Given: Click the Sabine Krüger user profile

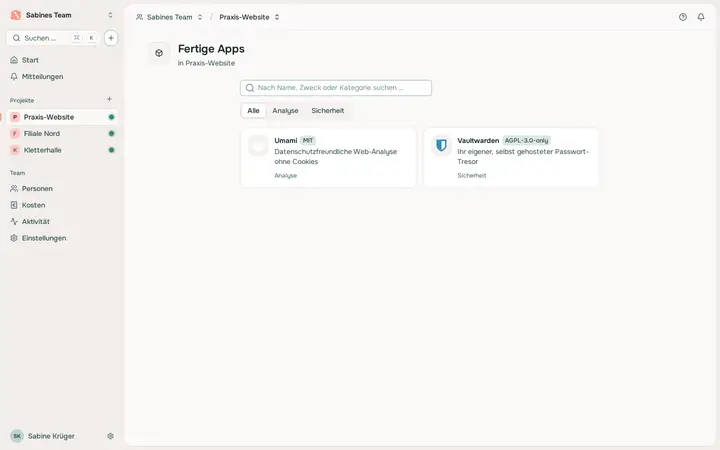Looking at the screenshot, I should pos(51,436).
